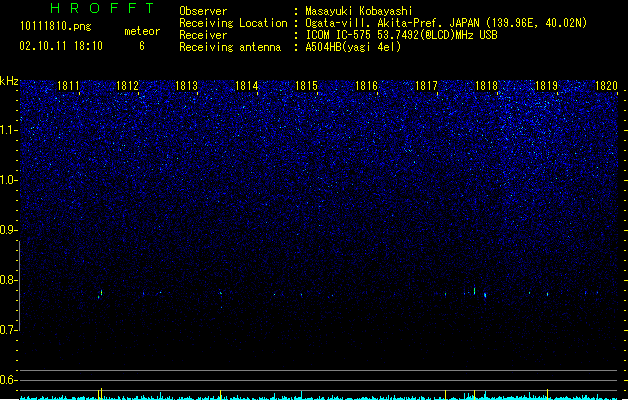The height and width of the screenshot is (400, 629).
Task: Click the kHz axis unit label
Action: 9,81
